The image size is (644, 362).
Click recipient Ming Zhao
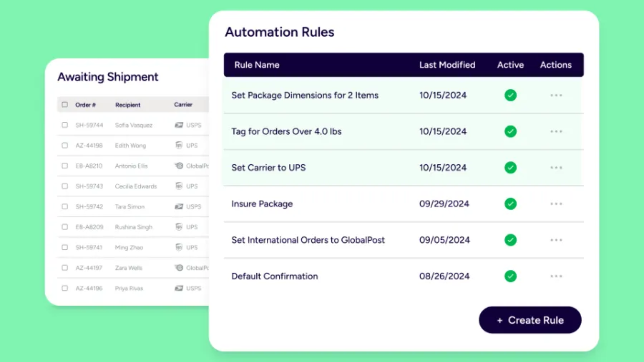[x=129, y=247]
